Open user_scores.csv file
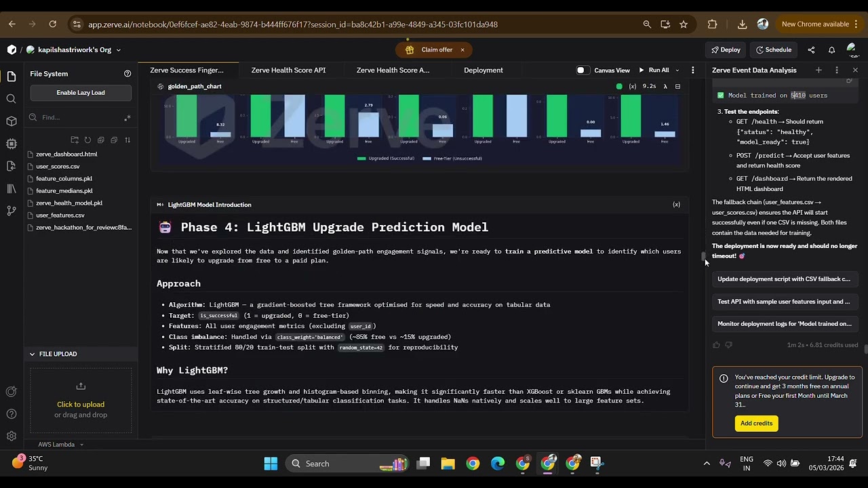868x488 pixels. tap(58, 166)
